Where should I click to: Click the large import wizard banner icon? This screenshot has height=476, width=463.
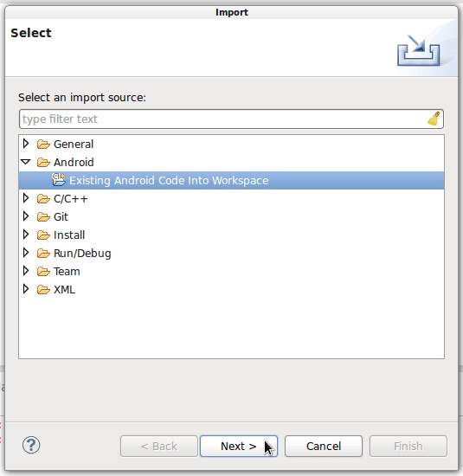coord(418,50)
